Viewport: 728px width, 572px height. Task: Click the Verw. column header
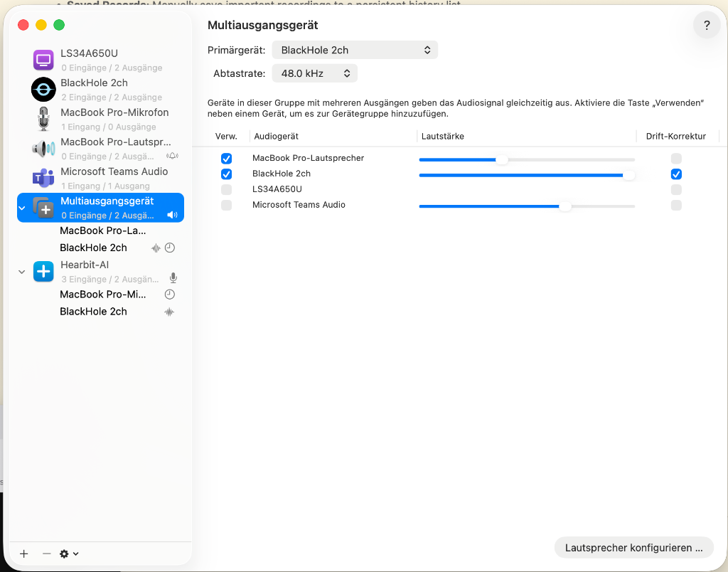click(x=226, y=136)
